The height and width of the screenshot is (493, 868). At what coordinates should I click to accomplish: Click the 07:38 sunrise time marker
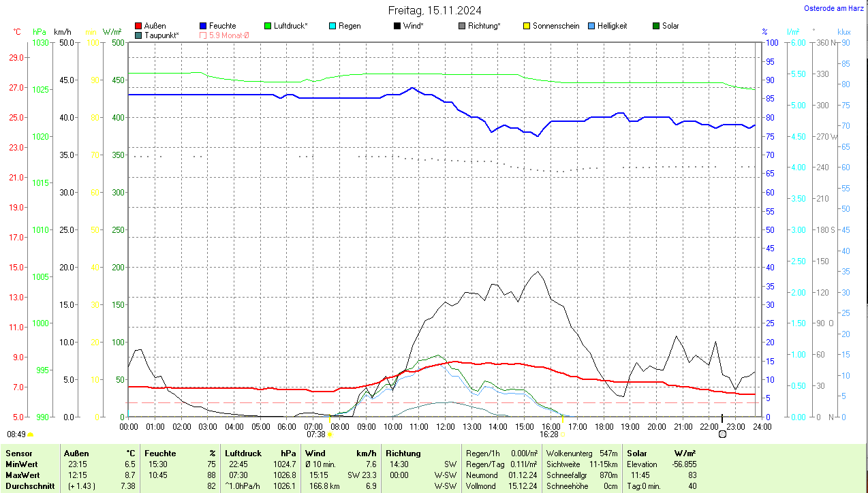316,434
